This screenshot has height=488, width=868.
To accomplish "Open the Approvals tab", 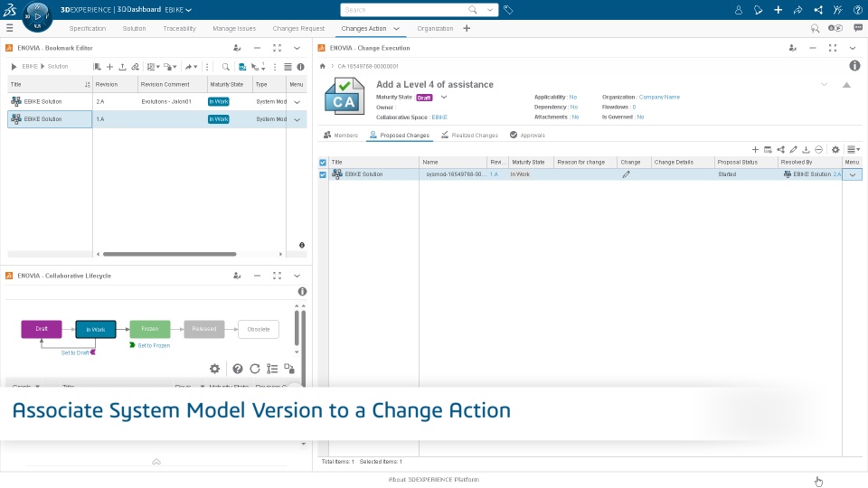I will (527, 135).
